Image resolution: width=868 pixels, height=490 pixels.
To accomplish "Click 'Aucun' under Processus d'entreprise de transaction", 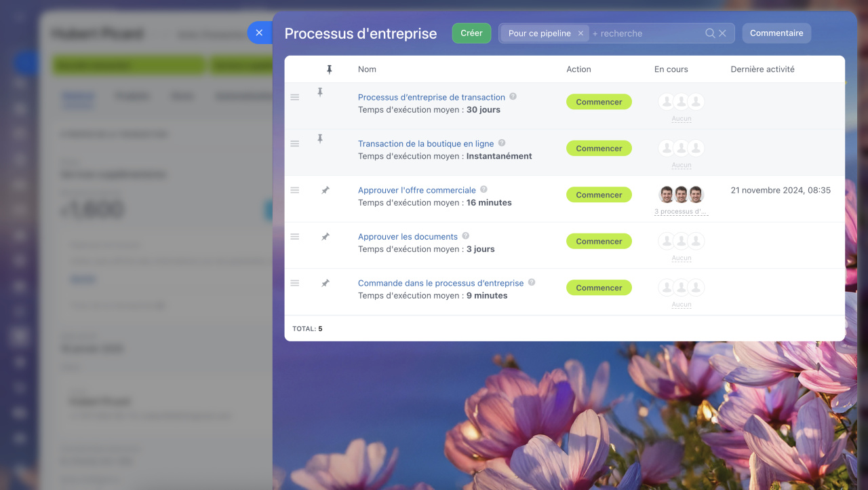I will click(682, 119).
